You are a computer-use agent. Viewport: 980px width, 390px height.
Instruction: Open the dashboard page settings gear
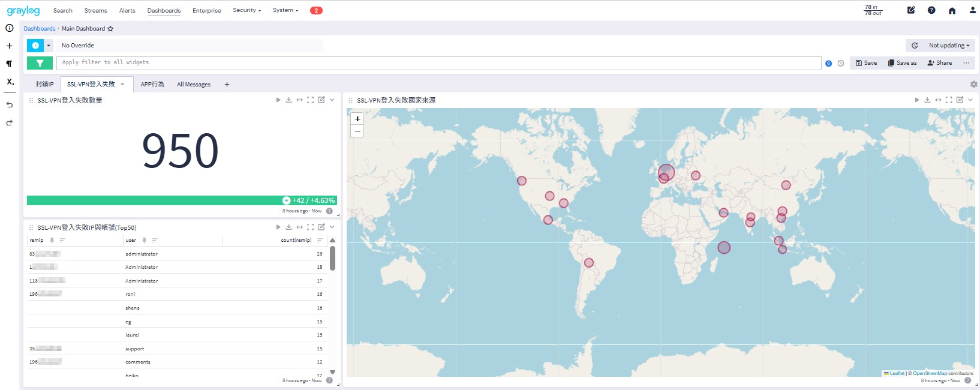pos(973,85)
